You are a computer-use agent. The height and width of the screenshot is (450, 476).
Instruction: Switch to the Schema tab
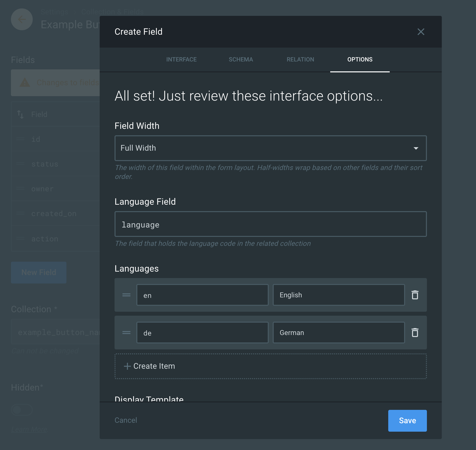click(241, 59)
